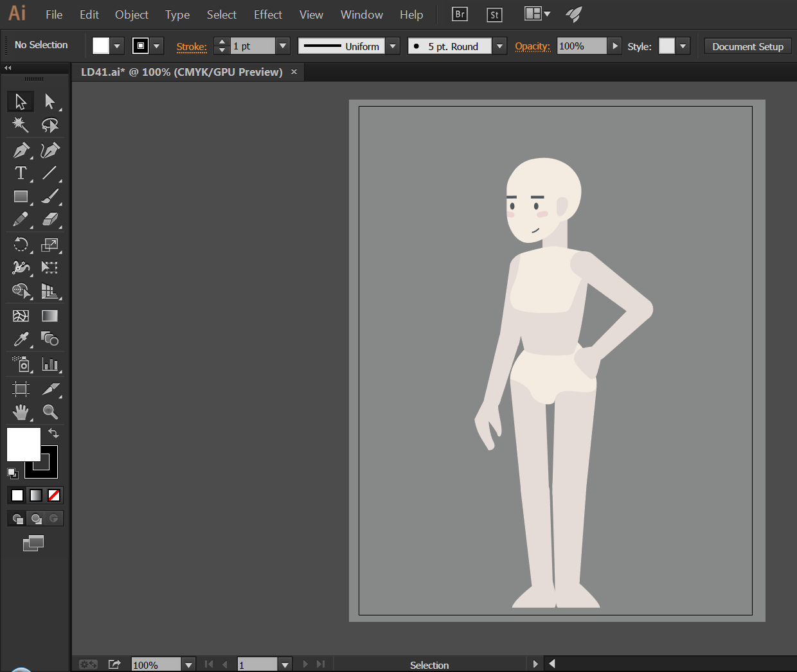Open the Effect menu

(267, 15)
